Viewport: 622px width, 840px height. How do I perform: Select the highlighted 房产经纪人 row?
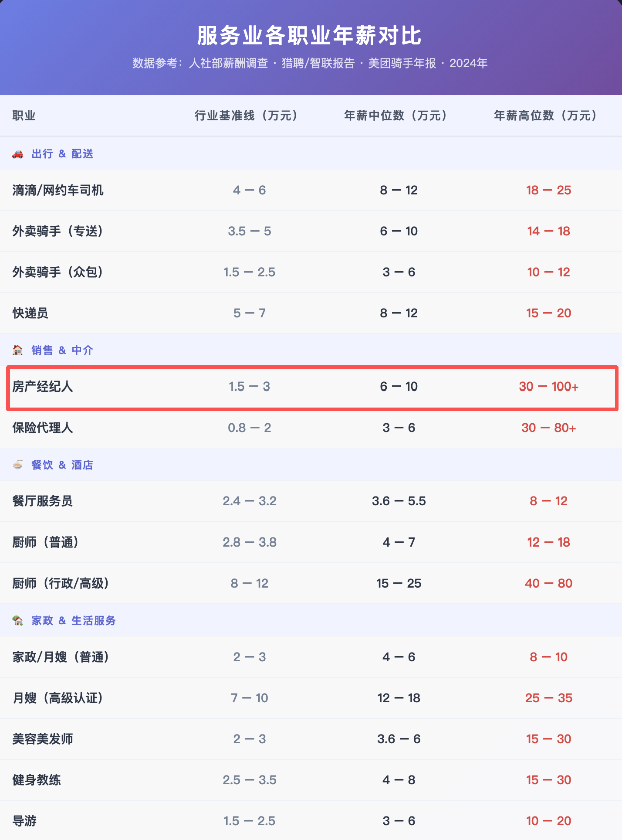pos(312,388)
